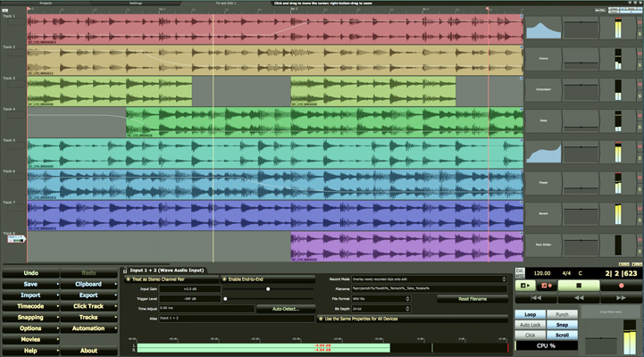
Task: Toggle Use the Same Properties for All Devices
Action: click(x=413, y=319)
